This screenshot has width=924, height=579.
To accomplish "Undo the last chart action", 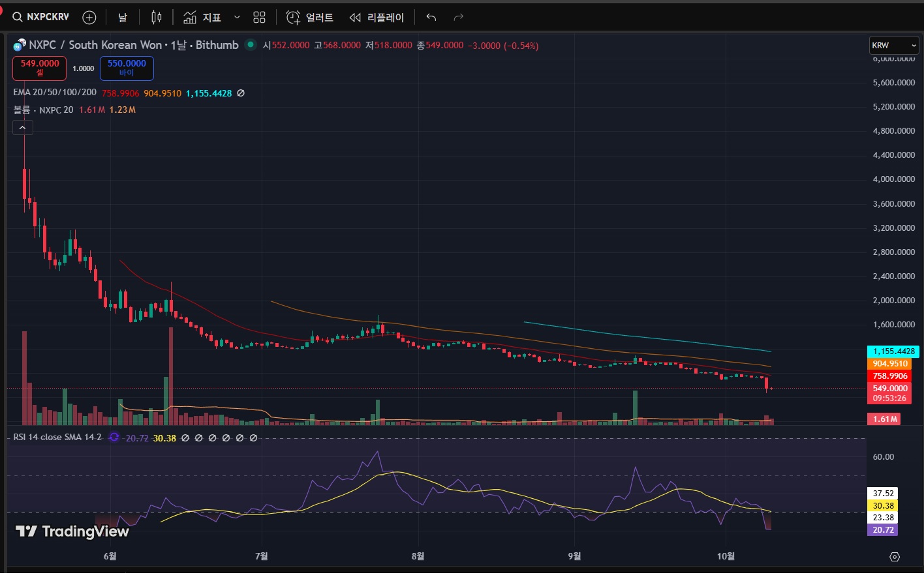I will click(431, 18).
